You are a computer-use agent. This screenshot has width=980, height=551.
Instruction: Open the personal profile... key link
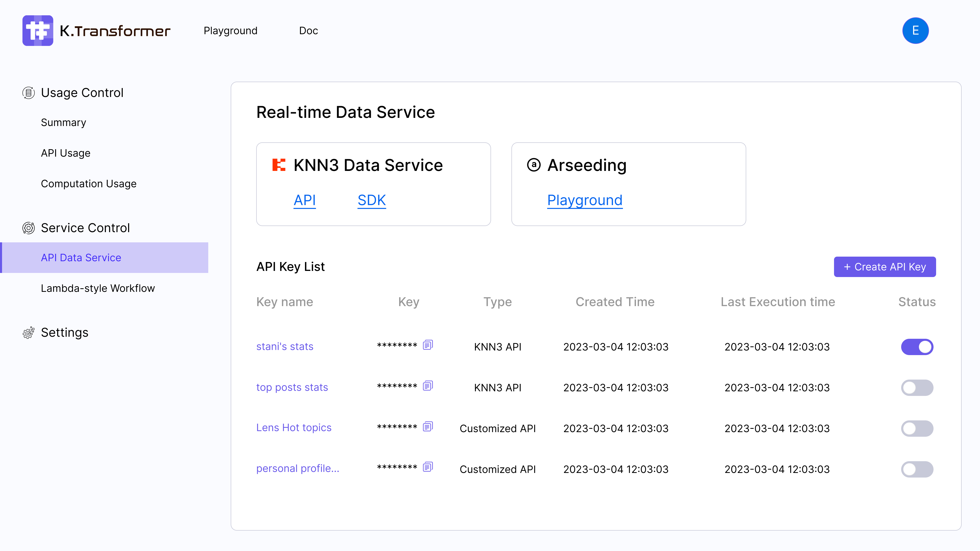click(298, 469)
